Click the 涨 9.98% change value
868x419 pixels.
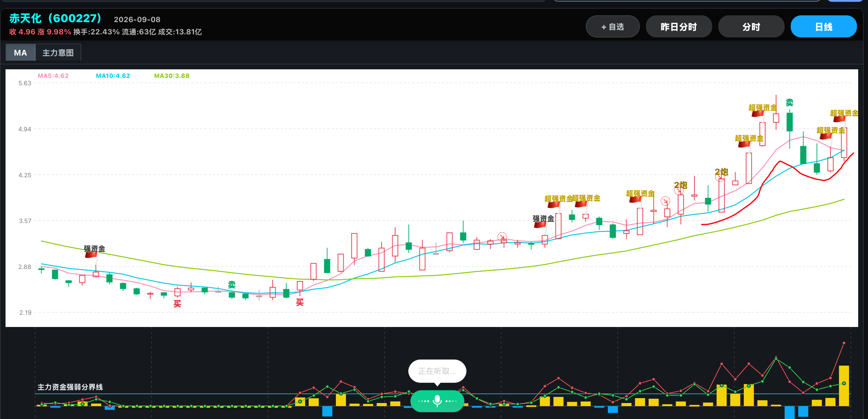(54, 32)
